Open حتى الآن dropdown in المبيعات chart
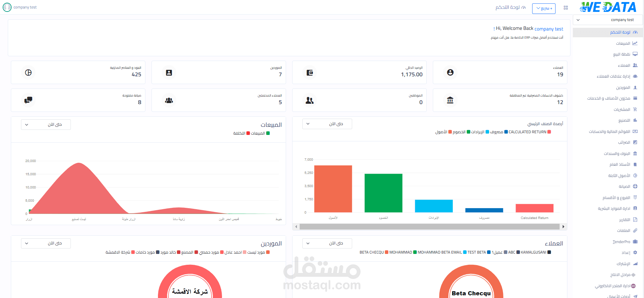644x298 pixels. pyautogui.click(x=46, y=124)
